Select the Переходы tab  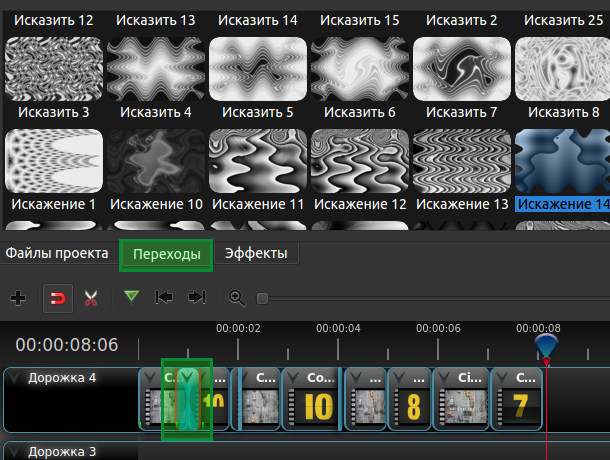tap(167, 255)
